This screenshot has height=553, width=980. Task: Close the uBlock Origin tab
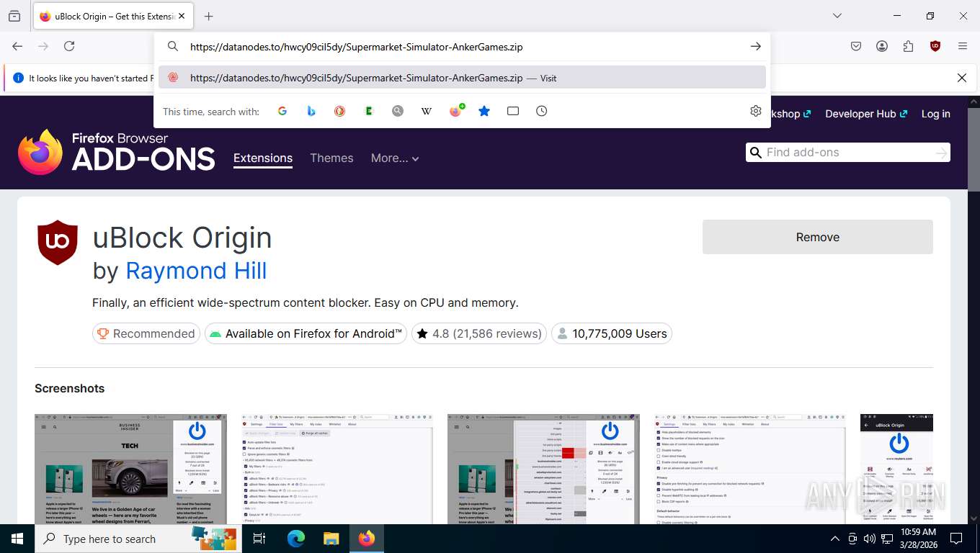pos(181,16)
